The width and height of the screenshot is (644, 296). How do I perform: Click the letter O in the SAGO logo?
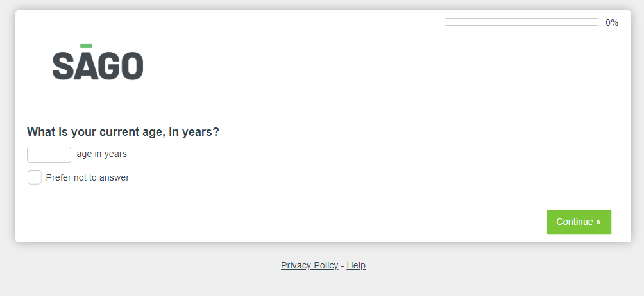131,67
